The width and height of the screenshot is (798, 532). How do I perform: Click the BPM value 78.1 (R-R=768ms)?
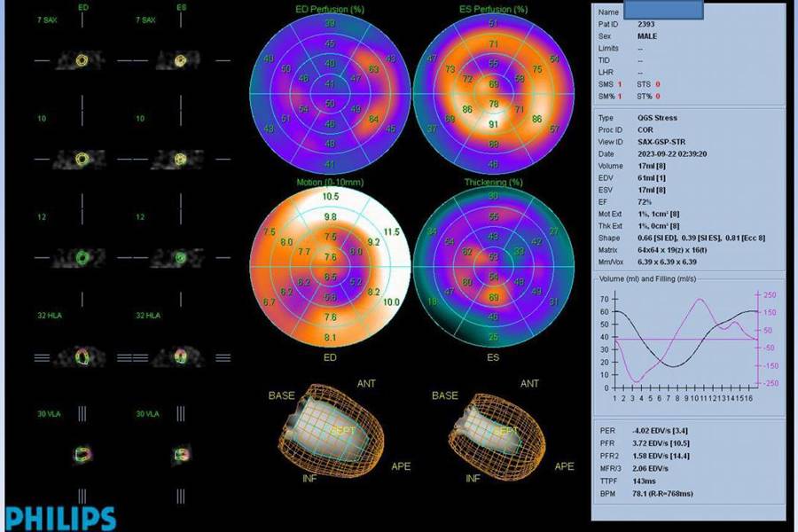click(x=662, y=494)
